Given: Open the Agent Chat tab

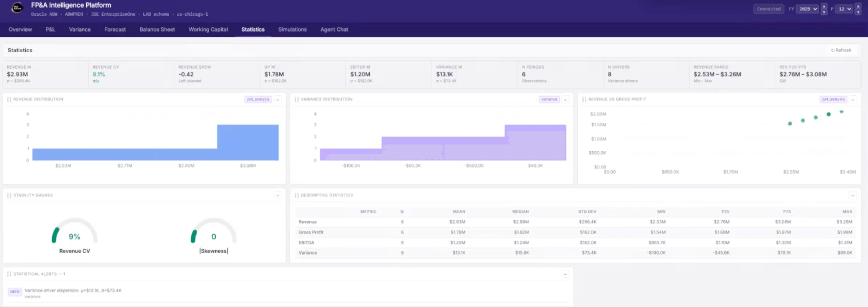Looking at the screenshot, I should pos(334,30).
